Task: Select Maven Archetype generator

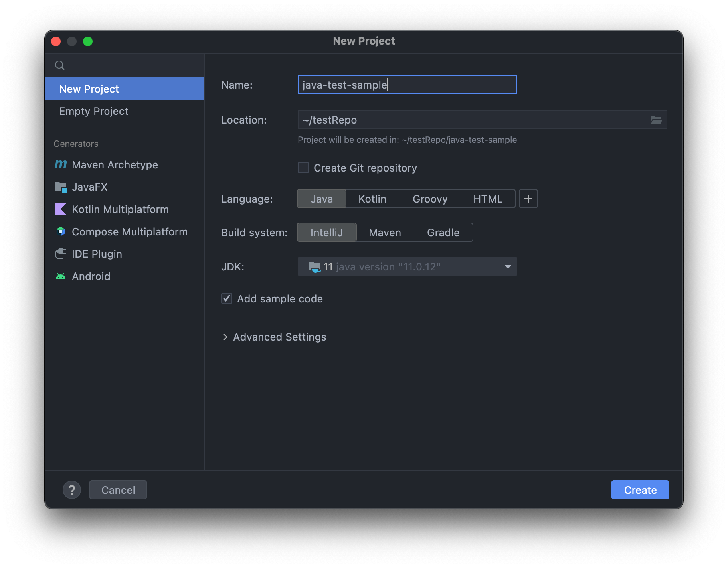Action: pos(125,164)
